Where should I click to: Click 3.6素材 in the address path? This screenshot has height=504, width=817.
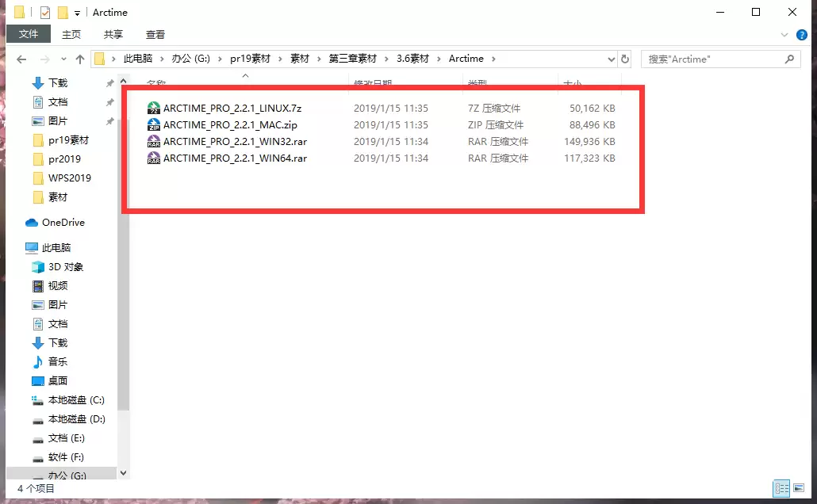coord(412,59)
